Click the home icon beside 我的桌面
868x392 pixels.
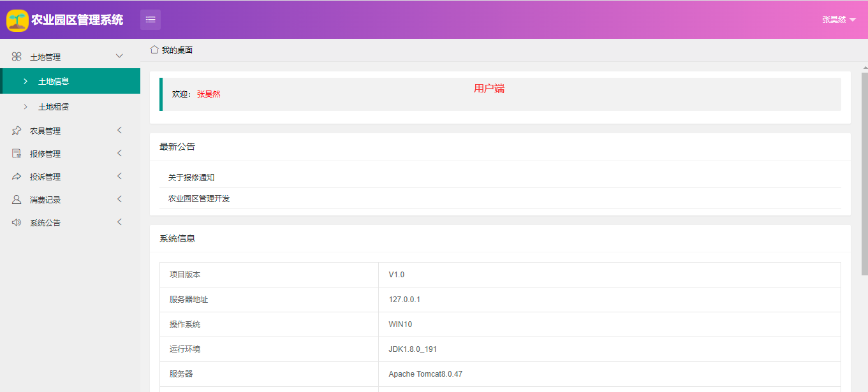point(154,49)
